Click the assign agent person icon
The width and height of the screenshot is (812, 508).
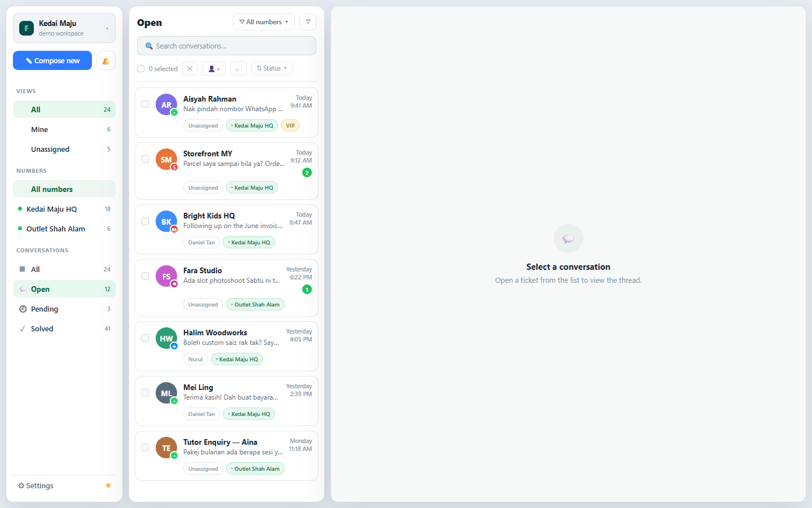[x=214, y=68]
